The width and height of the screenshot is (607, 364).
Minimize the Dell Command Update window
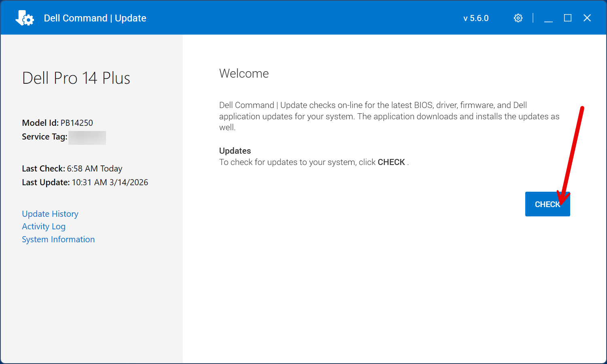pyautogui.click(x=548, y=18)
